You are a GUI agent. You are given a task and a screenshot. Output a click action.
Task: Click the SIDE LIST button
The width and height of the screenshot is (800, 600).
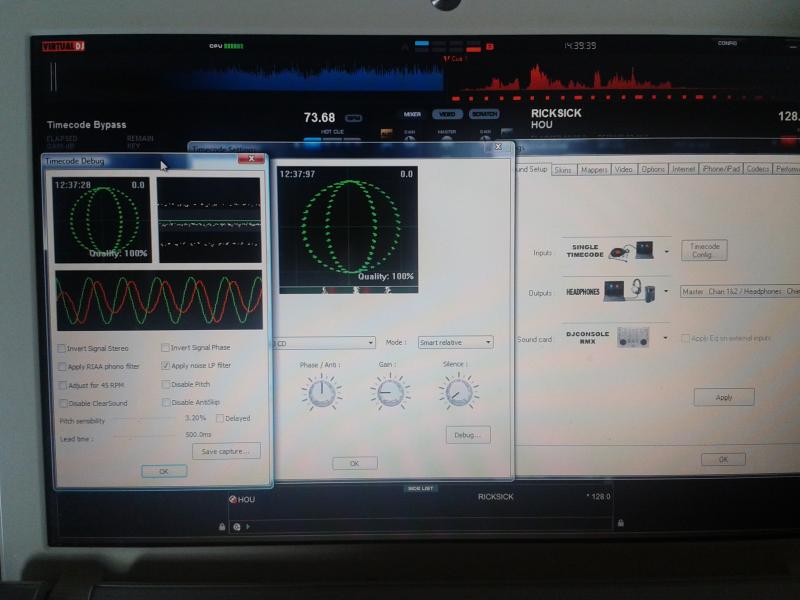(x=420, y=488)
